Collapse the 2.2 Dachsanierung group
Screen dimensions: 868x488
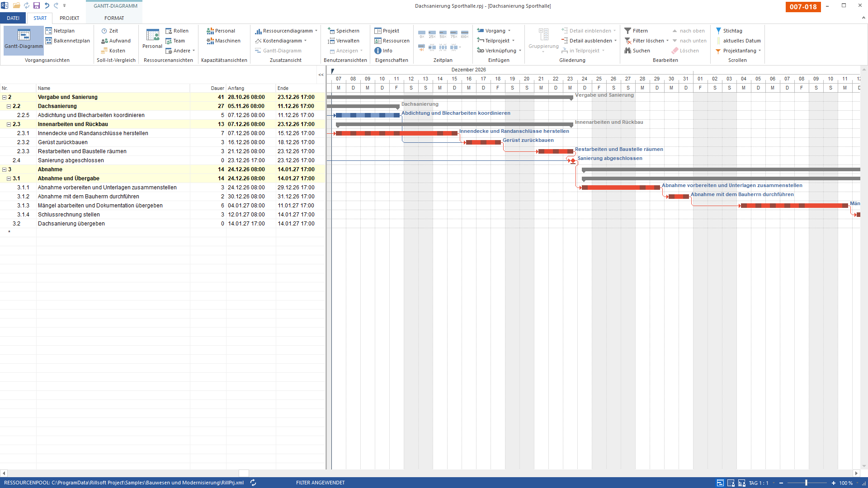pyautogui.click(x=9, y=106)
